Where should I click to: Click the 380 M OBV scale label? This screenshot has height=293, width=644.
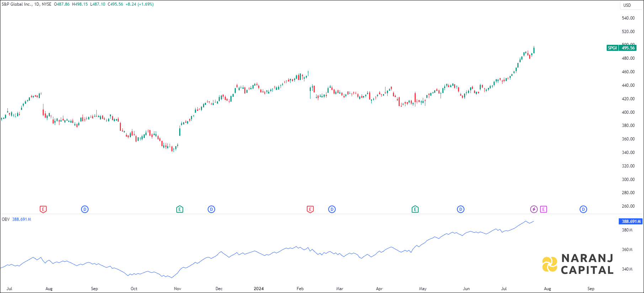627,230
